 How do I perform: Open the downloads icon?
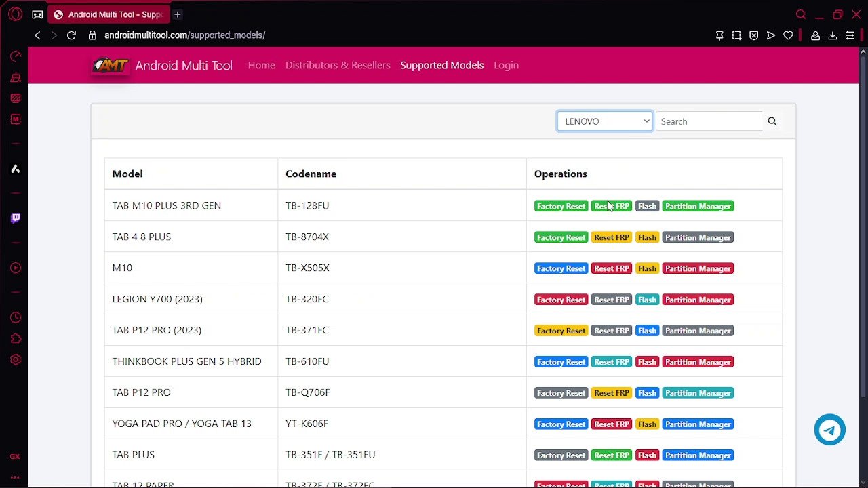(833, 35)
